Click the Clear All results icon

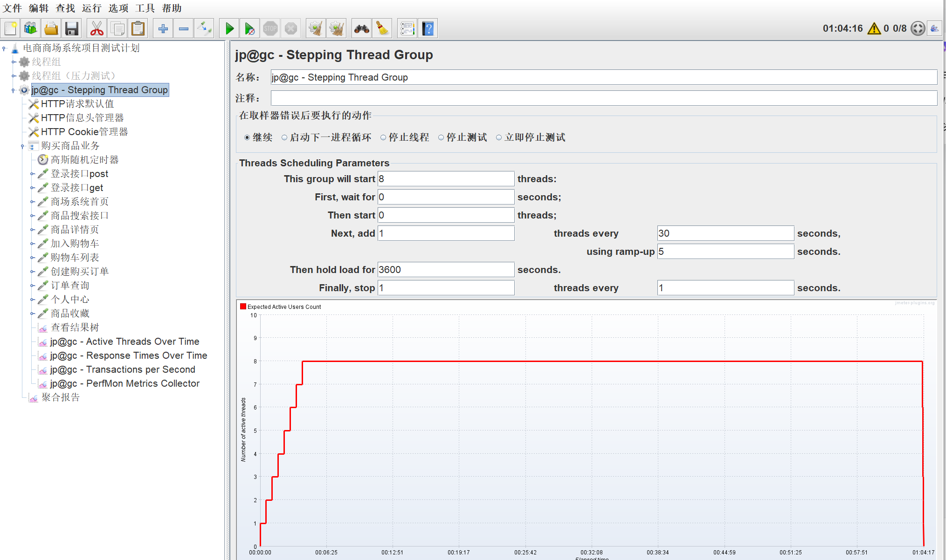click(337, 28)
